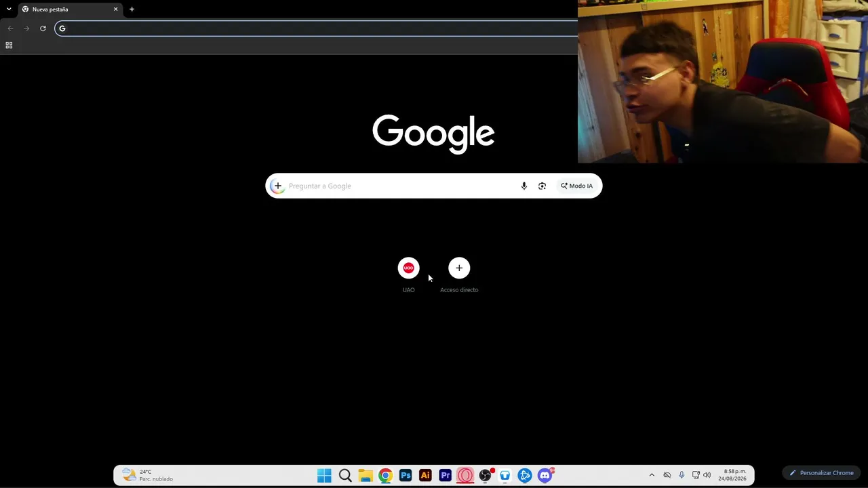
Task: Open the weather widget showing 24°C
Action: tap(147, 475)
